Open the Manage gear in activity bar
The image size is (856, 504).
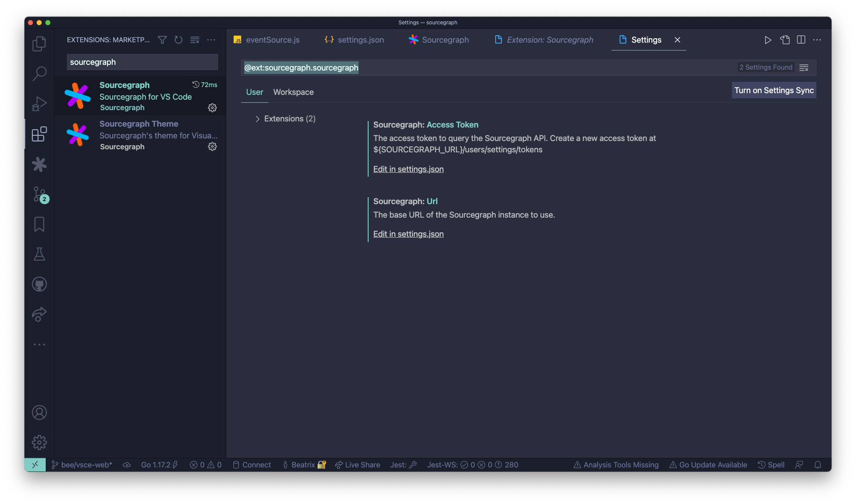tap(39, 443)
